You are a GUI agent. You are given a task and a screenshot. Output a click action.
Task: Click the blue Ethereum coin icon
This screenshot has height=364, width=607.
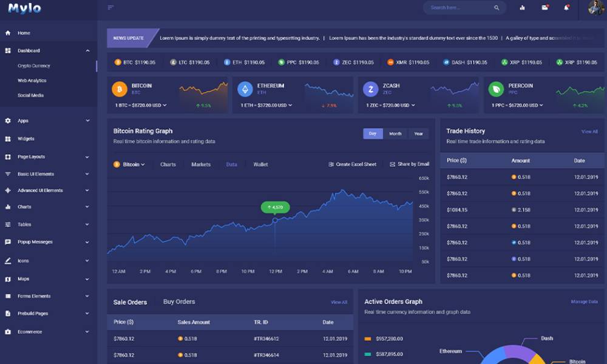[245, 89]
